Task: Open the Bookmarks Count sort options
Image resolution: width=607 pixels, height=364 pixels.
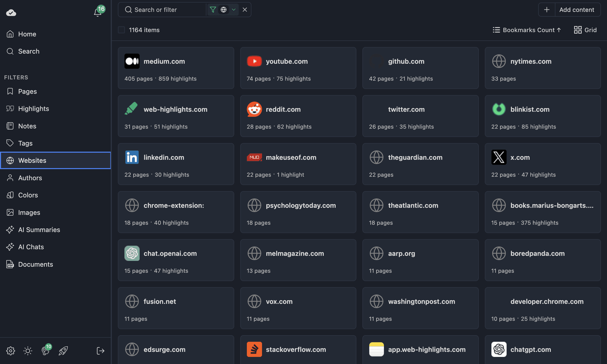Action: (x=527, y=30)
